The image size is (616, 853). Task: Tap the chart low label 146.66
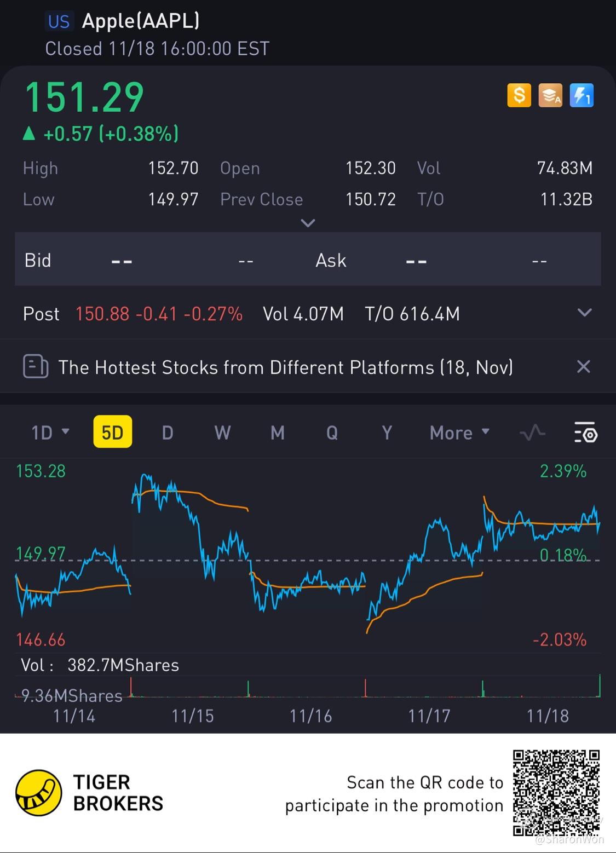41,639
